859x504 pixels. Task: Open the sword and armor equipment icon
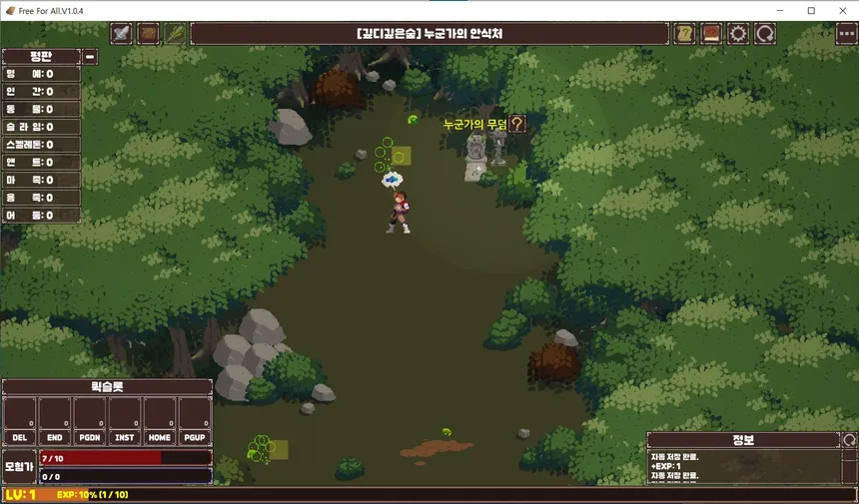tap(121, 34)
